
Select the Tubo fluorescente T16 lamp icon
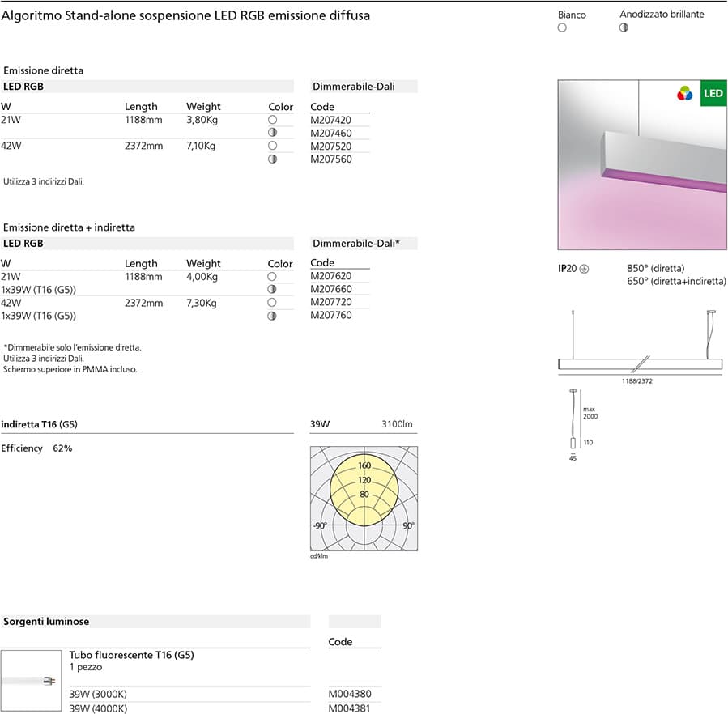[x=32, y=678]
